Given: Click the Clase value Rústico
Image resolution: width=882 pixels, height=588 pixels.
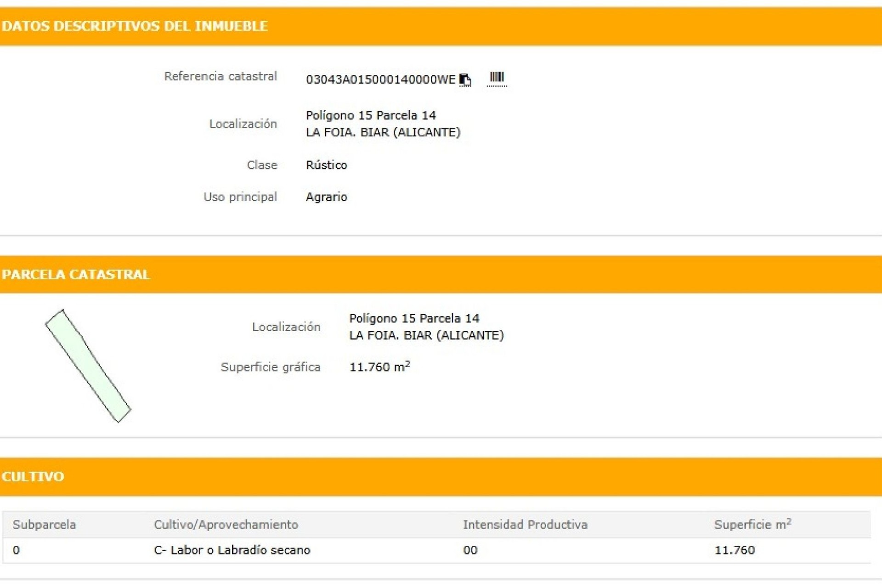Looking at the screenshot, I should coord(327,164).
